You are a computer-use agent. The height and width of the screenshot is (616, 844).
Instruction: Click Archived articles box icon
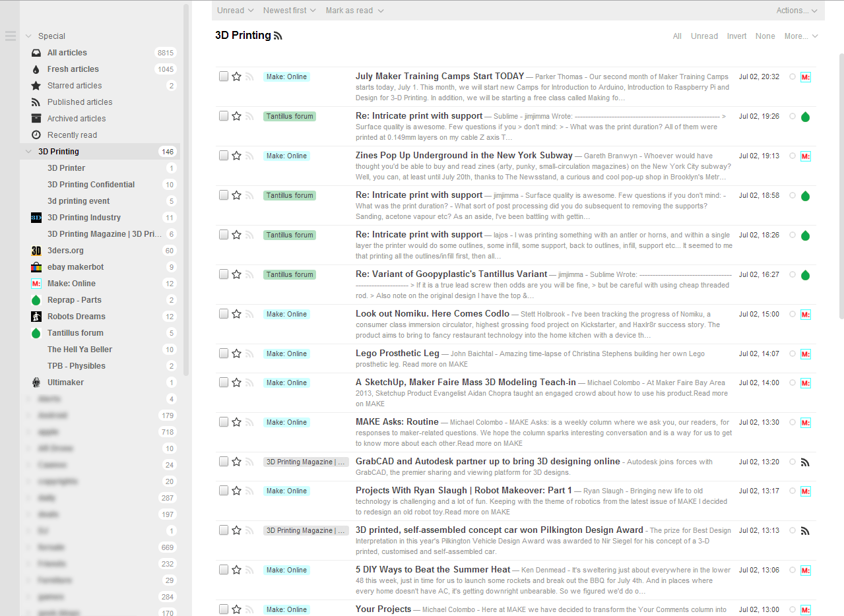pyautogui.click(x=36, y=119)
